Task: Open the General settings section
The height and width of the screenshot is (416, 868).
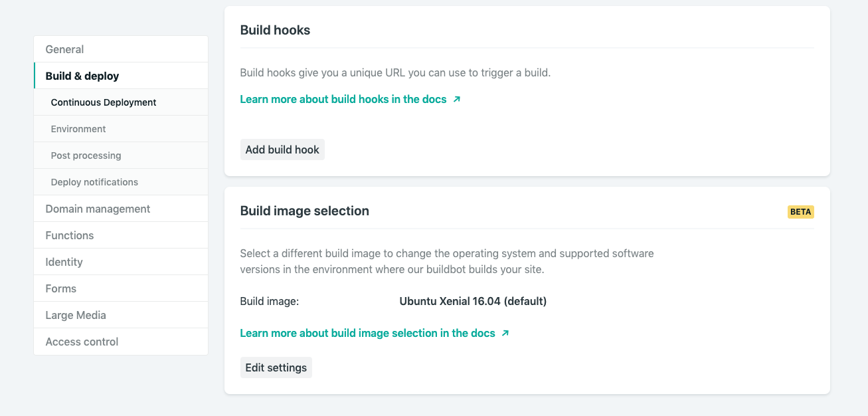Action: (x=64, y=49)
